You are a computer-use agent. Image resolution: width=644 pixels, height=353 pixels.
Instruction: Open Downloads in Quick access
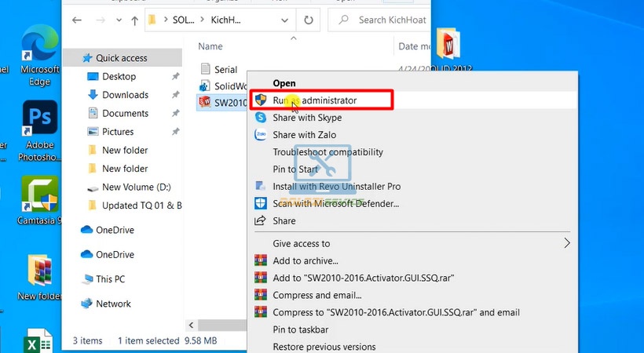(125, 95)
